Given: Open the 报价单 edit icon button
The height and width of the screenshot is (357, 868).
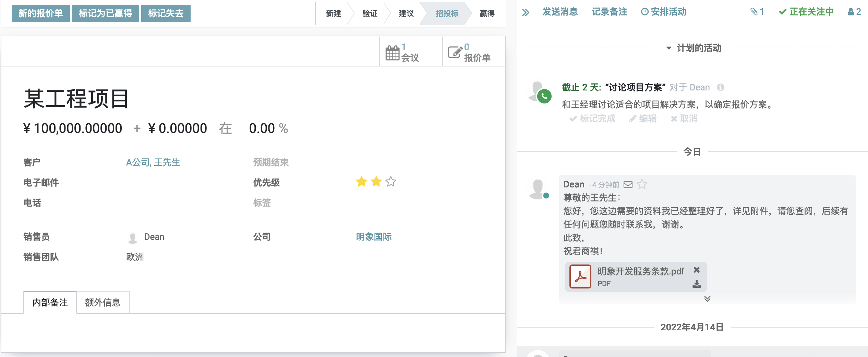Looking at the screenshot, I should pyautogui.click(x=455, y=52).
